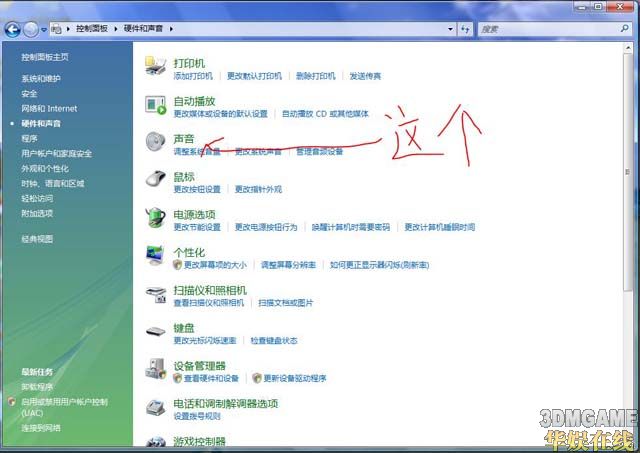
Task: Open the Phone and Modem Options icon
Action: [x=156, y=407]
